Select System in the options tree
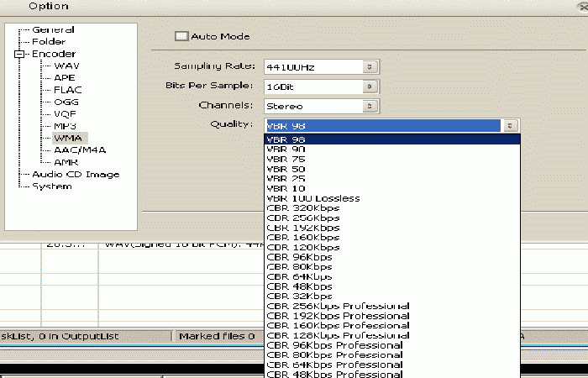Viewport: 588px width, 378px height. pos(51,186)
